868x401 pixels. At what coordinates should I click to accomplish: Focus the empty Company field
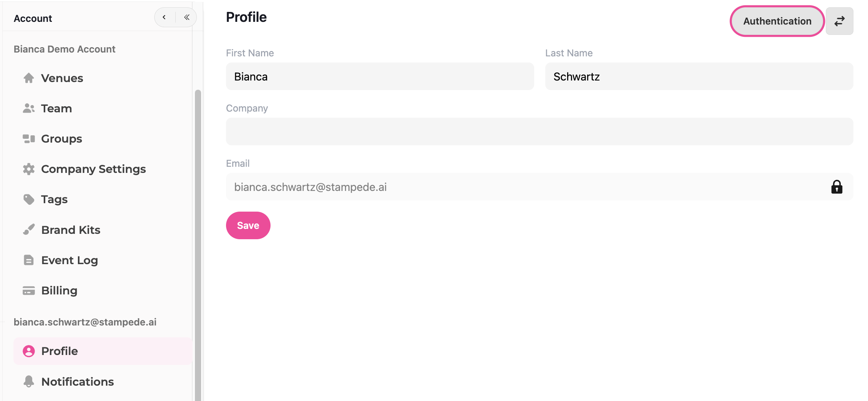tap(540, 131)
